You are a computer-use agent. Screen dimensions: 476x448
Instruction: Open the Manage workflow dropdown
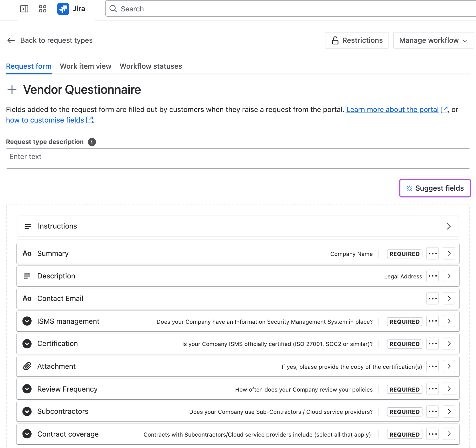(433, 40)
